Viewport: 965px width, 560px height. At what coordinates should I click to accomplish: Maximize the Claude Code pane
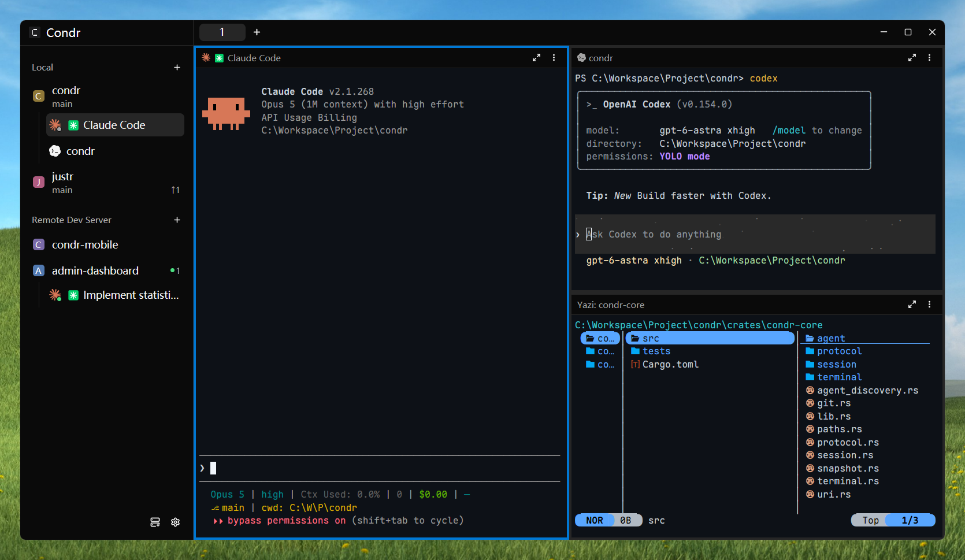(536, 58)
